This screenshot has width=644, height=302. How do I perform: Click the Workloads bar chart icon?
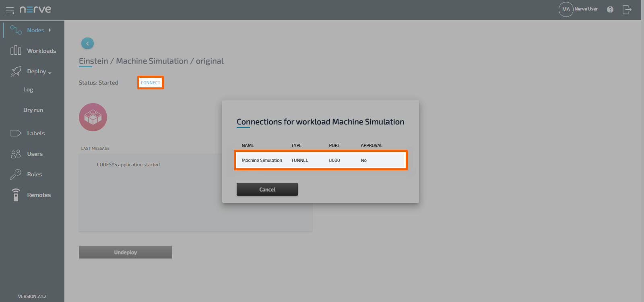16,50
